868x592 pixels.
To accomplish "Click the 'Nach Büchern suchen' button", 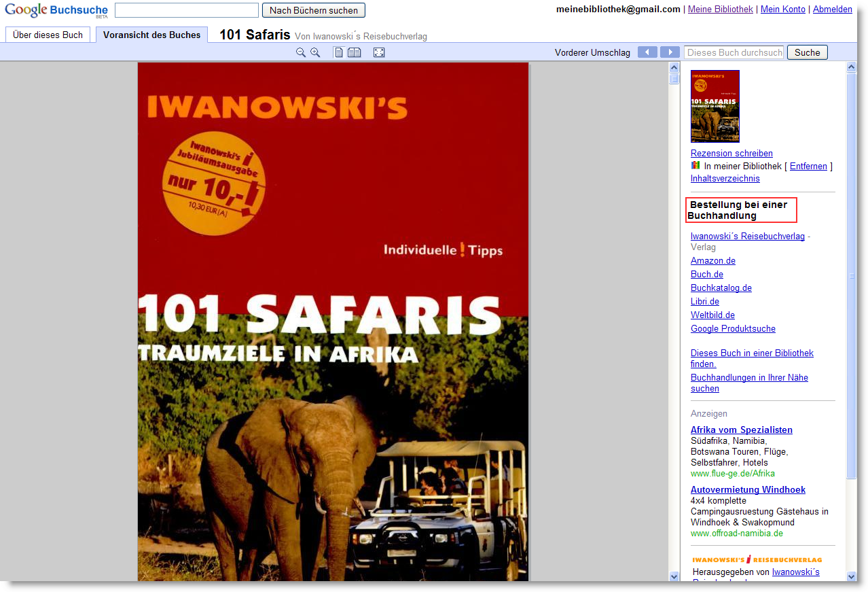I will tap(314, 10).
